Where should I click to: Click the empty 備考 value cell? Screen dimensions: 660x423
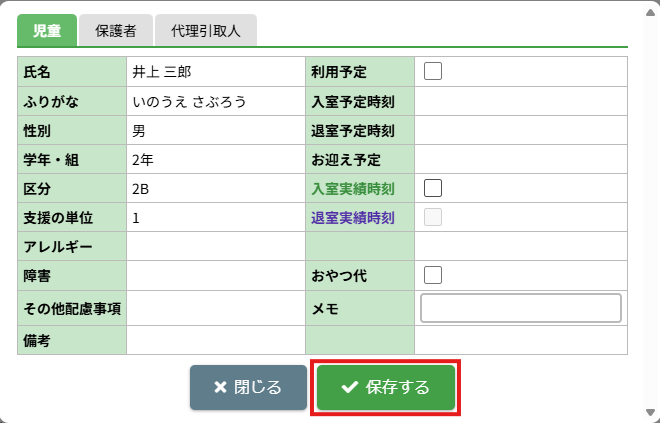click(x=216, y=340)
